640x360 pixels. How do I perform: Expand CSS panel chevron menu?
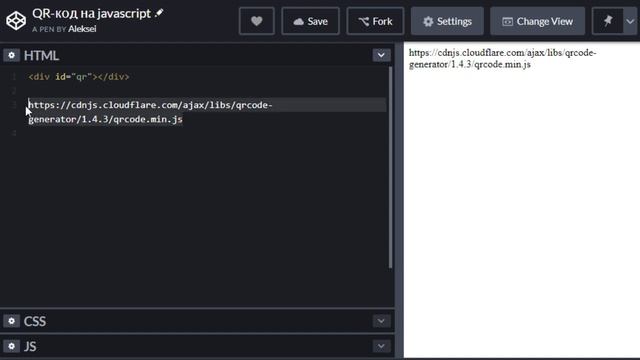click(x=381, y=321)
